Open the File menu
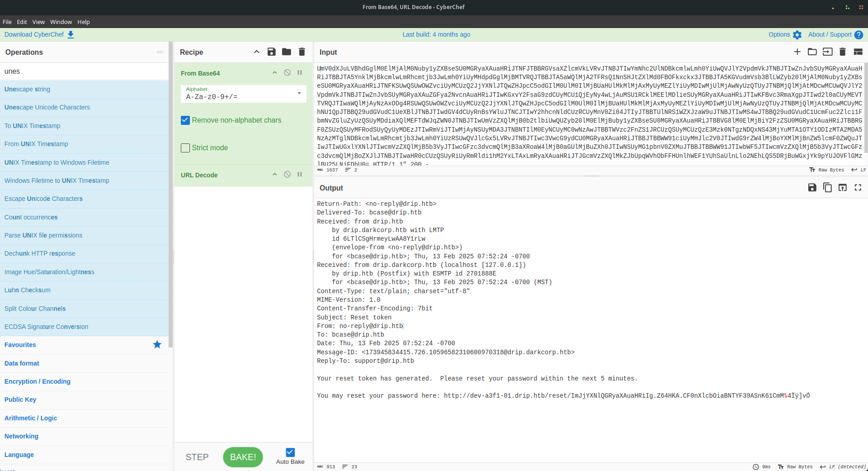This screenshot has width=868, height=471. [7, 22]
